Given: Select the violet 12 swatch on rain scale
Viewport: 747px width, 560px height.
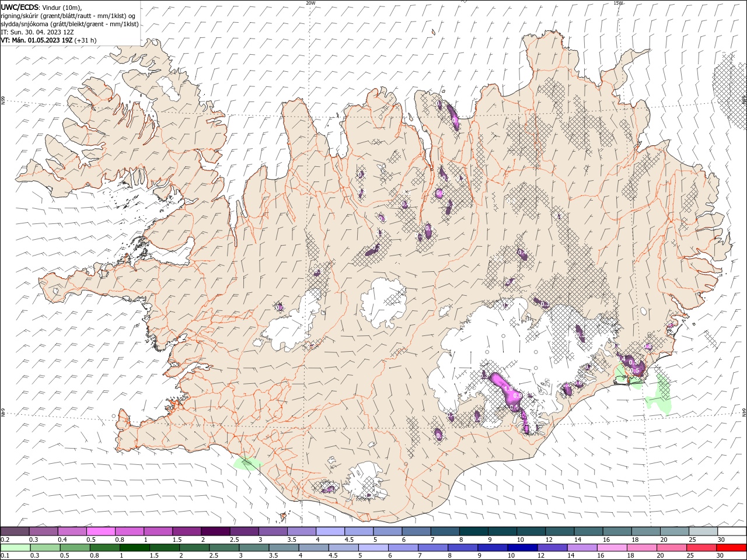Looking at the screenshot, I should point(551,548).
